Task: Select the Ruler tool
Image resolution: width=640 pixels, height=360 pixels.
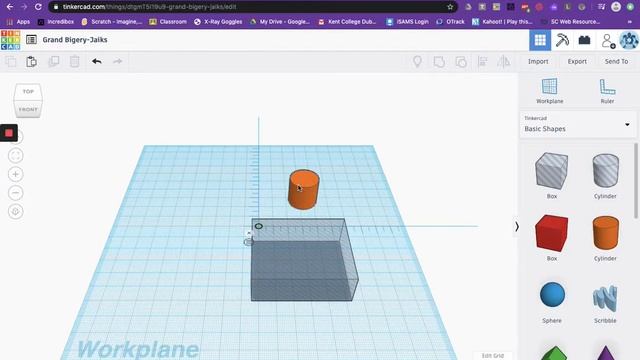Action: point(607,91)
